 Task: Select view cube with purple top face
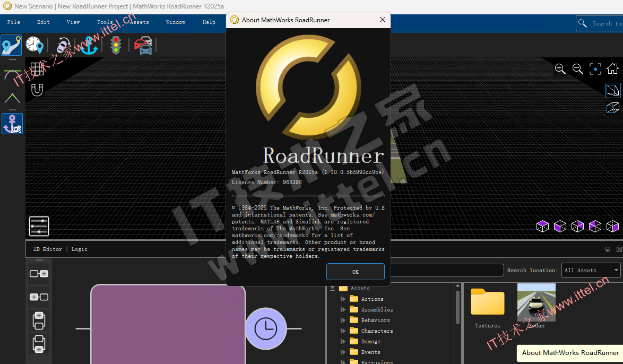542,227
